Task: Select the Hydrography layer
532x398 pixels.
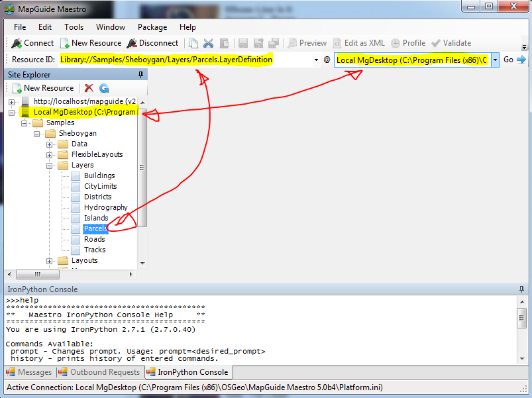Action: pos(105,207)
